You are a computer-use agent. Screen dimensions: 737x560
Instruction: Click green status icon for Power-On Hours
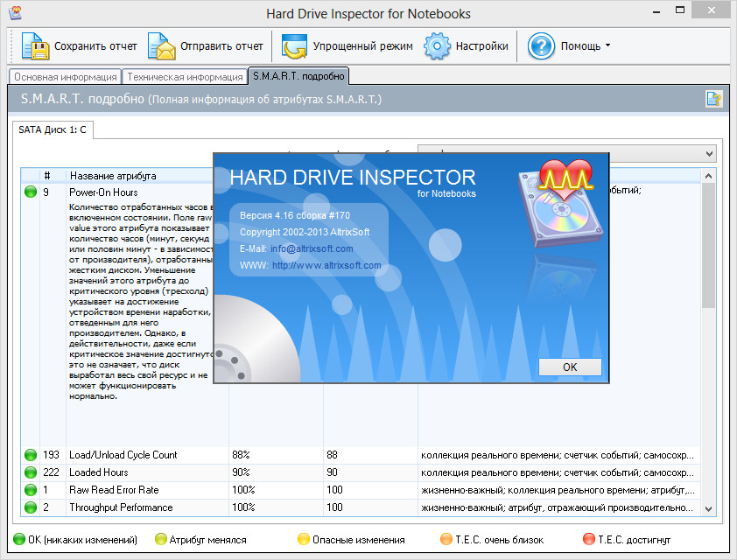coord(31,192)
